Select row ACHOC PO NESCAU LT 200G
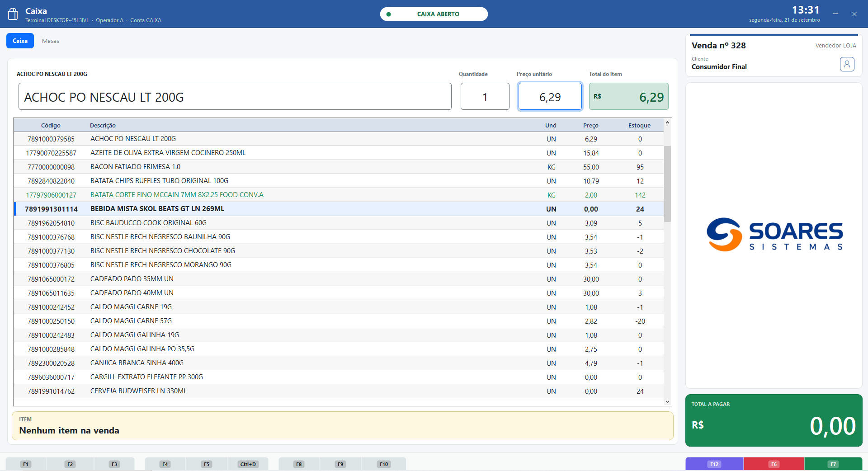The height and width of the screenshot is (471, 868). (x=339, y=139)
